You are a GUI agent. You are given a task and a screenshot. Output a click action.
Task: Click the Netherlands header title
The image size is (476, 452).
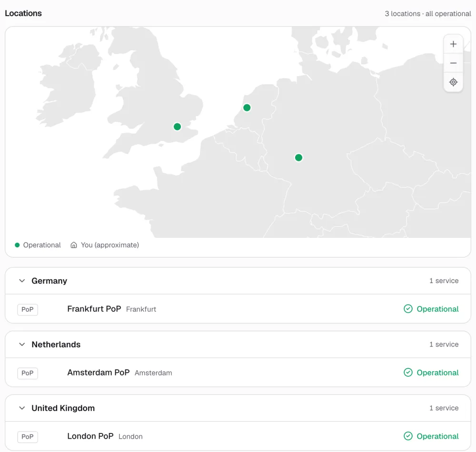pyautogui.click(x=56, y=344)
